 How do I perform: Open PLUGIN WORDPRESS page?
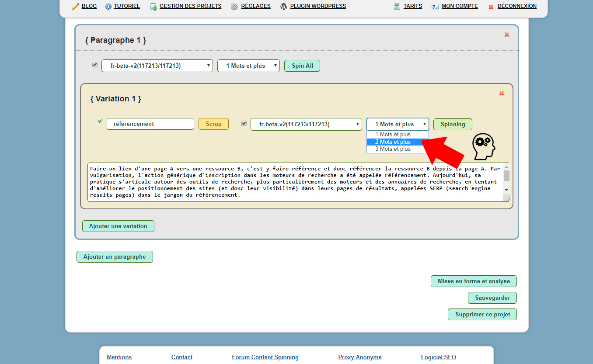[318, 6]
